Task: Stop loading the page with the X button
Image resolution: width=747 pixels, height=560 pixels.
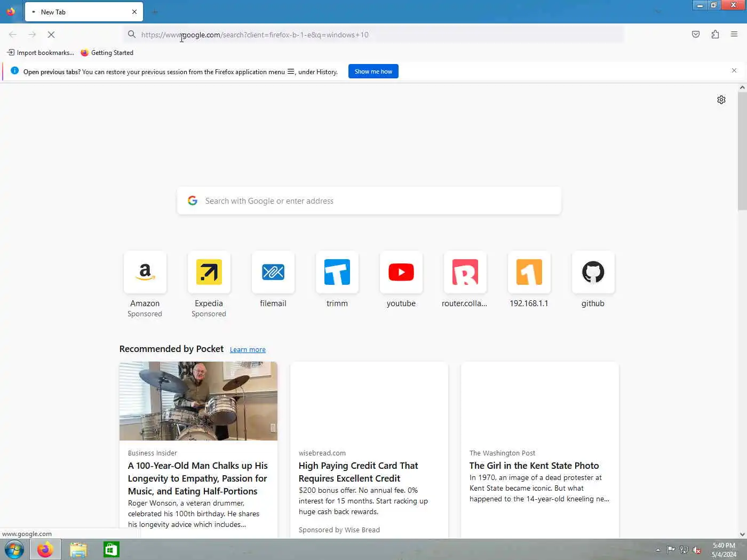Action: coord(51,35)
